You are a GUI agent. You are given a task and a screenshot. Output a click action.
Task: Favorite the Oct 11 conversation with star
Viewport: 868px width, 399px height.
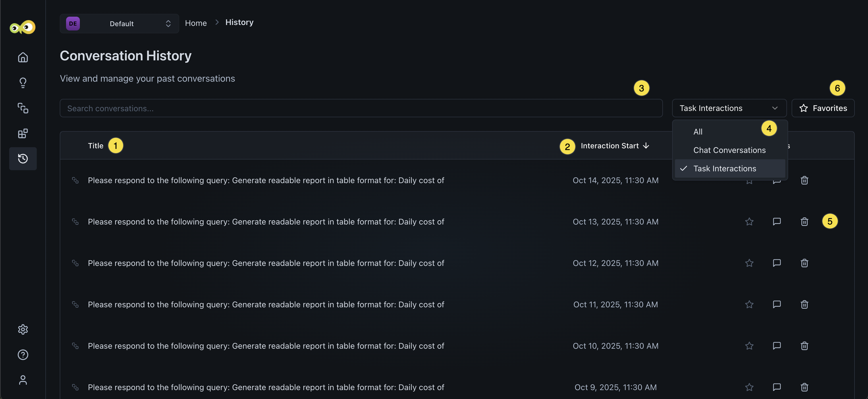coord(749,304)
